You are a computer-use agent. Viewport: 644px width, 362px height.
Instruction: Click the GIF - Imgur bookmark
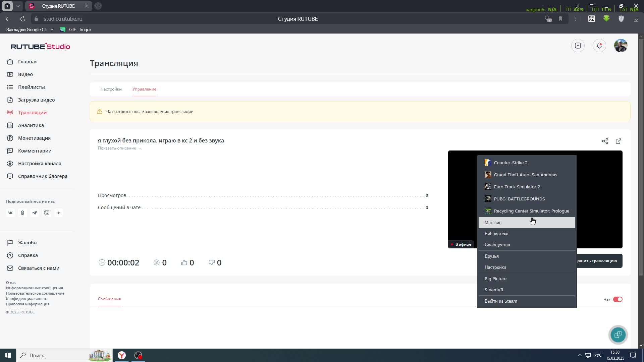(75, 29)
